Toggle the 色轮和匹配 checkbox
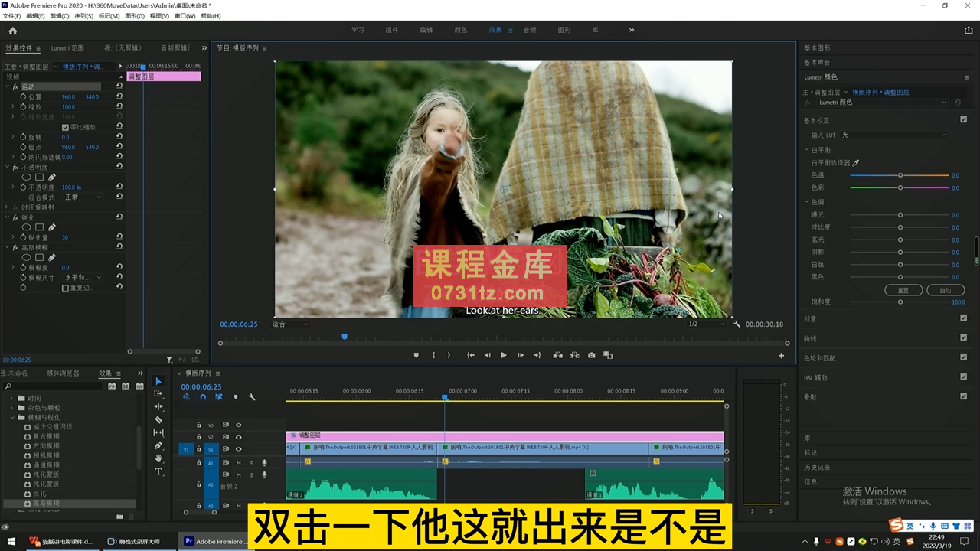Image resolution: width=980 pixels, height=551 pixels. pyautogui.click(x=963, y=357)
